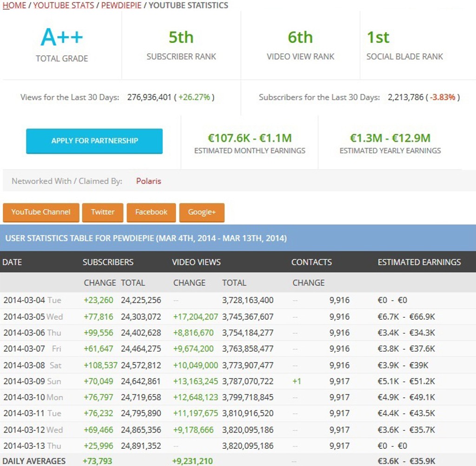Select the VIDEO VIEWS column header

[196, 262]
